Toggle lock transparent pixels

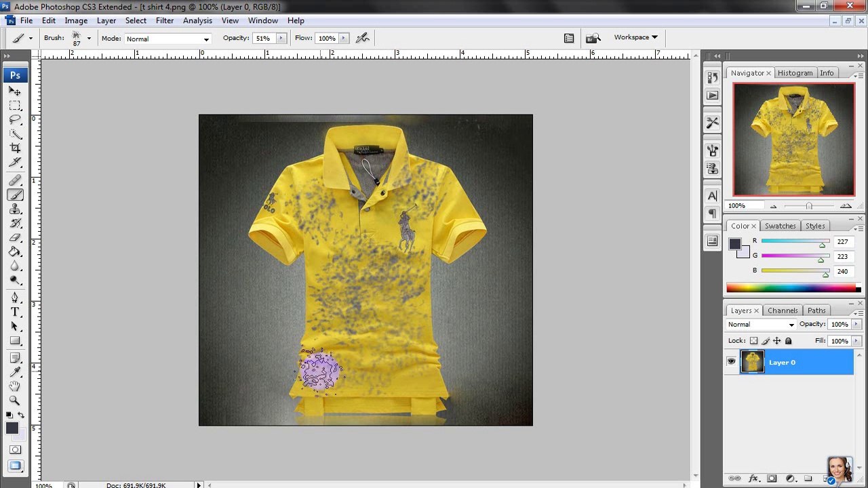[x=753, y=341]
